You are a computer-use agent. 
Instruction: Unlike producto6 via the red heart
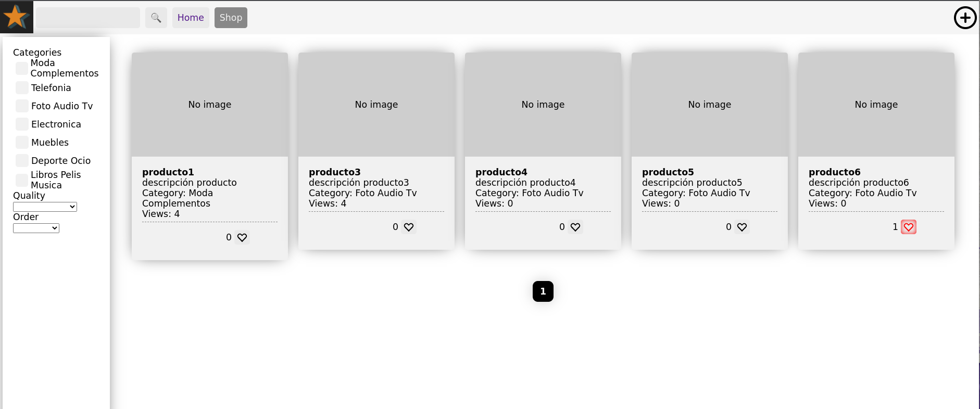[909, 227]
